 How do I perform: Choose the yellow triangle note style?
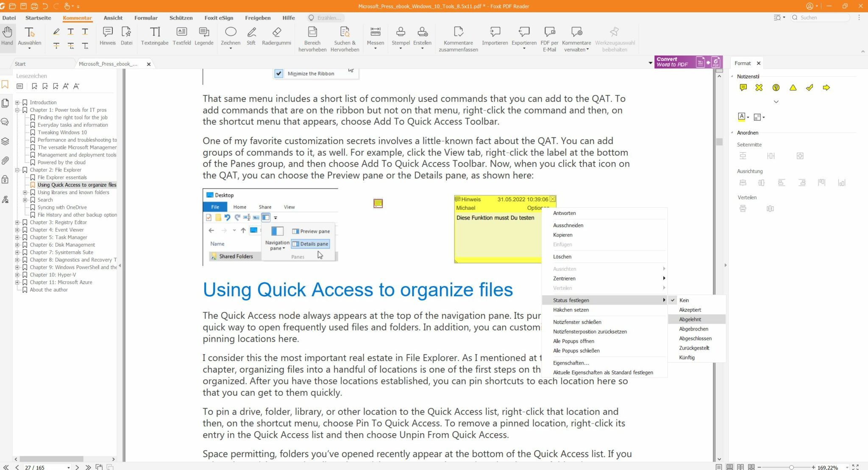tap(793, 88)
